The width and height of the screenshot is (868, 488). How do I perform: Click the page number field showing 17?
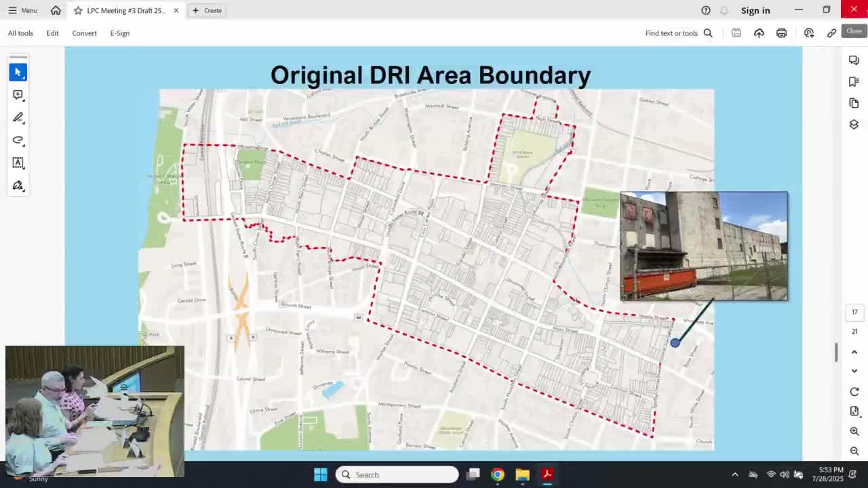coord(854,312)
